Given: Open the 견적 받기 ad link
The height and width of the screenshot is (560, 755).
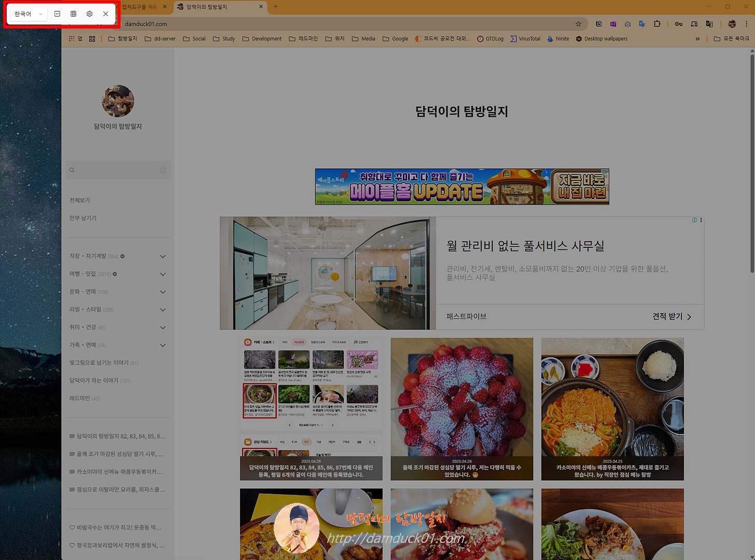Looking at the screenshot, I should tap(669, 316).
